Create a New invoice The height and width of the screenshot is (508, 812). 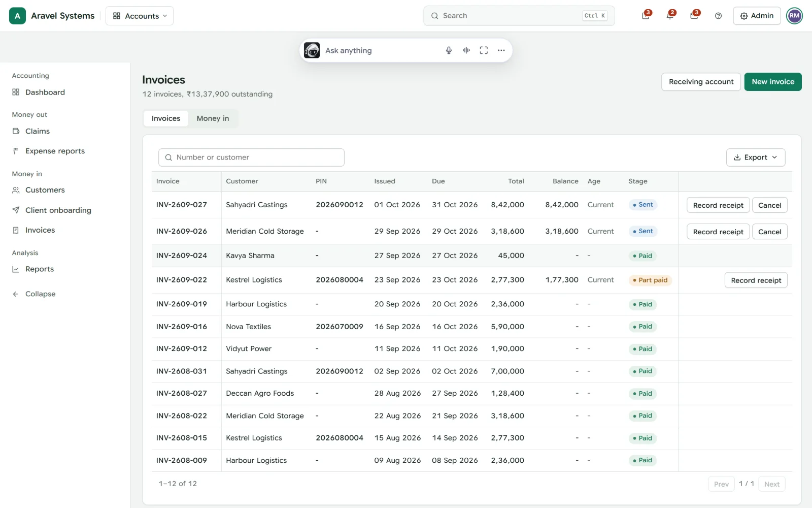point(773,82)
